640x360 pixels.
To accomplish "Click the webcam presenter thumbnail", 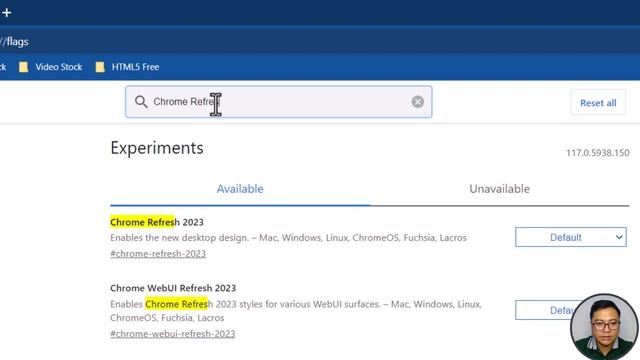I will [x=604, y=327].
